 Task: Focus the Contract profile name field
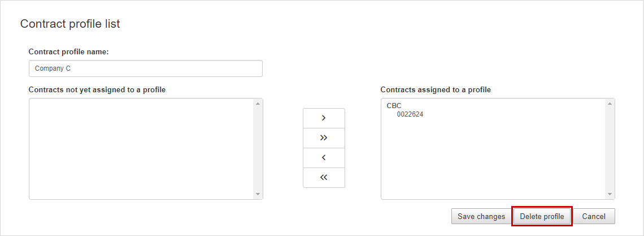[x=145, y=68]
